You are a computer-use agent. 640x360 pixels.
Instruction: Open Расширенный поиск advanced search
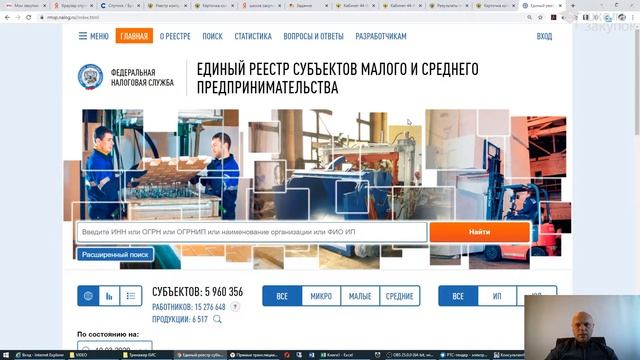(x=115, y=255)
